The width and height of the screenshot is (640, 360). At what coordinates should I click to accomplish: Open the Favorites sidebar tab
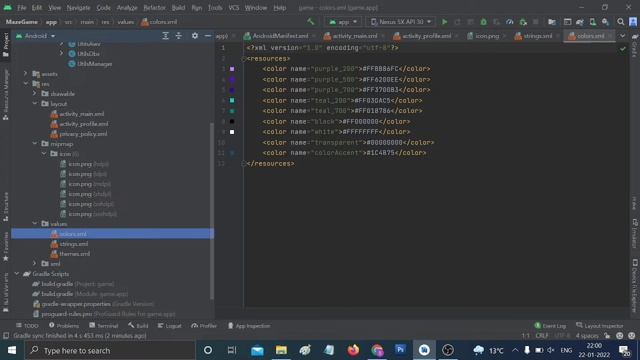pos(6,247)
